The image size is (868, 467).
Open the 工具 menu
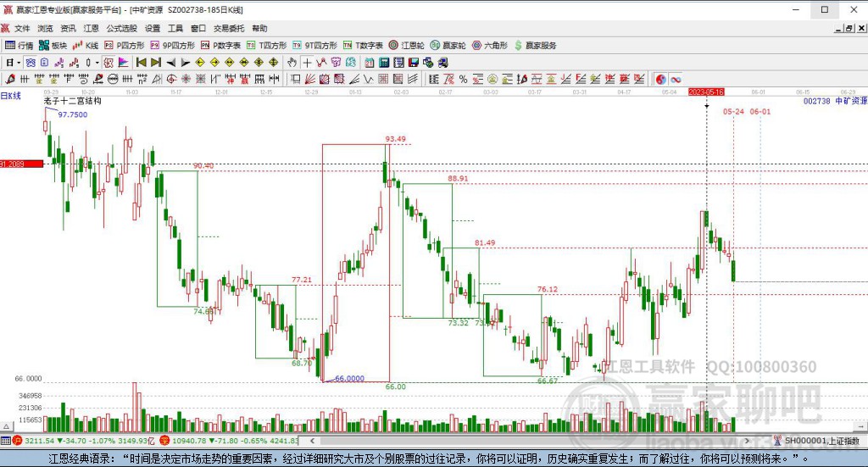pyautogui.click(x=175, y=28)
